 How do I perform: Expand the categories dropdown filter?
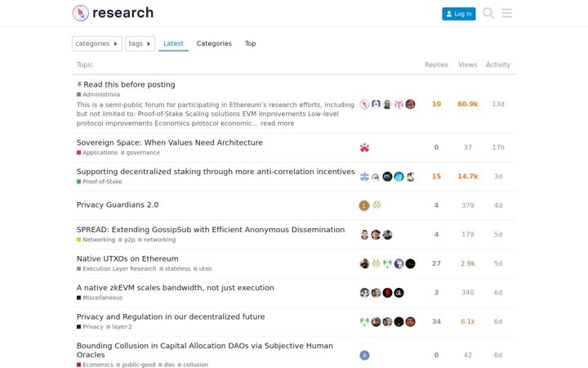coord(96,43)
